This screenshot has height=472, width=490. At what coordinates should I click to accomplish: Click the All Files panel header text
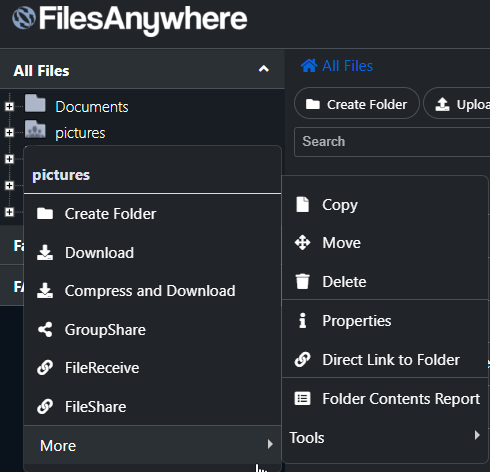[41, 71]
